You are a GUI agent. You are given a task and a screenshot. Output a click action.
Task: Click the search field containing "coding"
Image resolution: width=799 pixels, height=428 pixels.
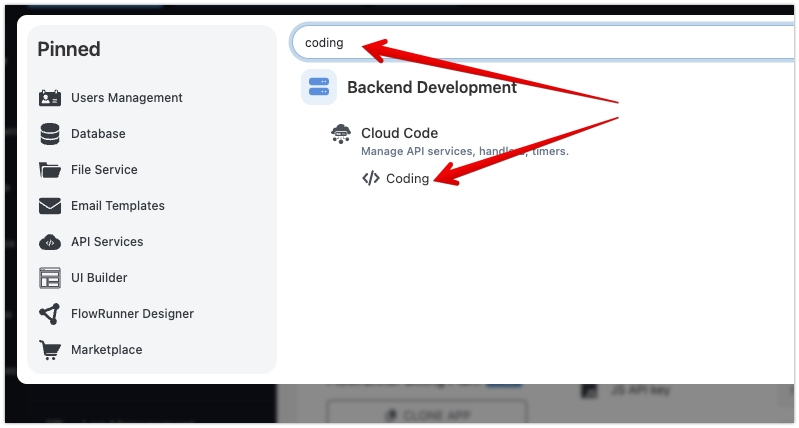[540, 43]
